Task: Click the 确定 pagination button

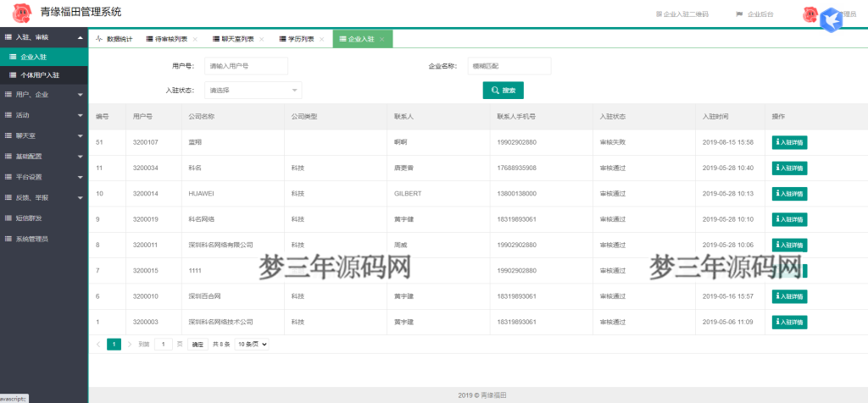Action: point(198,345)
